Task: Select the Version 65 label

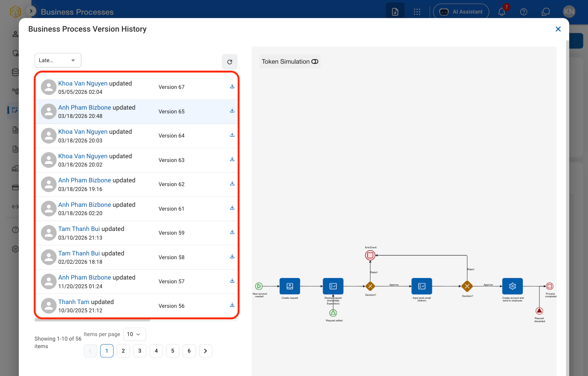Action: pos(171,112)
